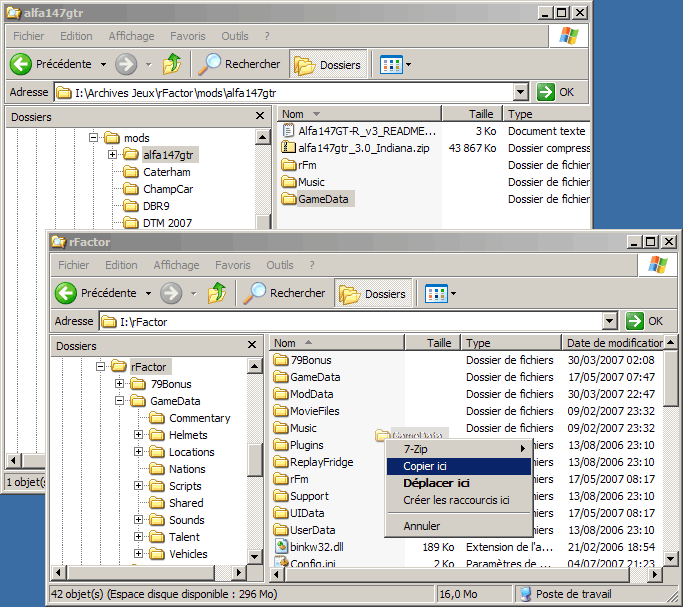Select the ModData folder icon in file list

(x=281, y=394)
